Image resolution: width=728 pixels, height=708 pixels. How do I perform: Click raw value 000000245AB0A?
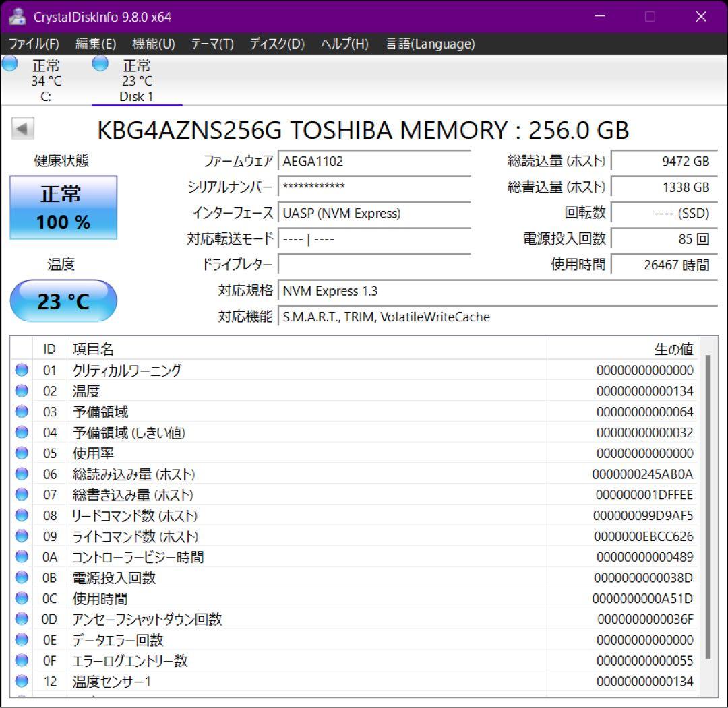pos(642,474)
